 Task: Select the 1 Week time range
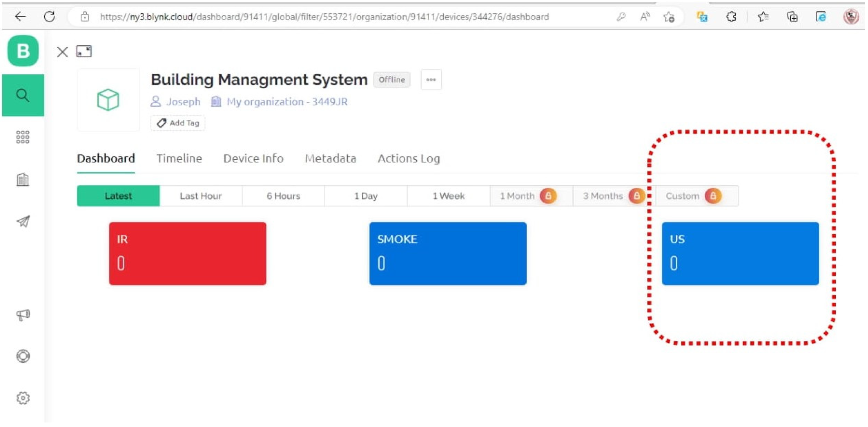(448, 196)
